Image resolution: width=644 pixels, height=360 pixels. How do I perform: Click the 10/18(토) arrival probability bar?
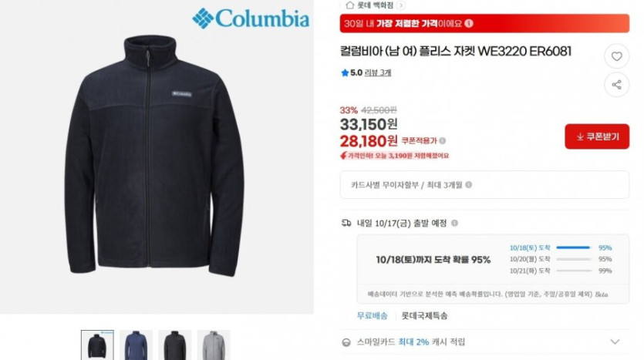(573, 247)
